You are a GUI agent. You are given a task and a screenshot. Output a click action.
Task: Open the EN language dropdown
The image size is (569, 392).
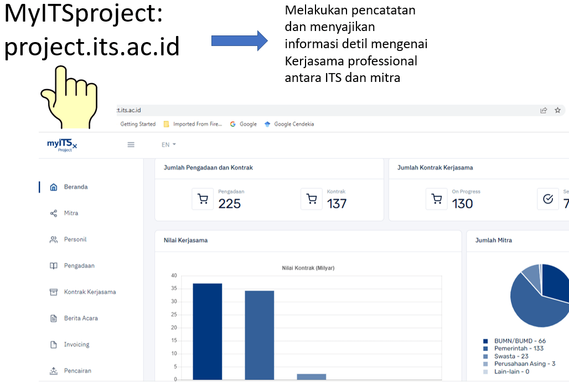click(x=168, y=145)
